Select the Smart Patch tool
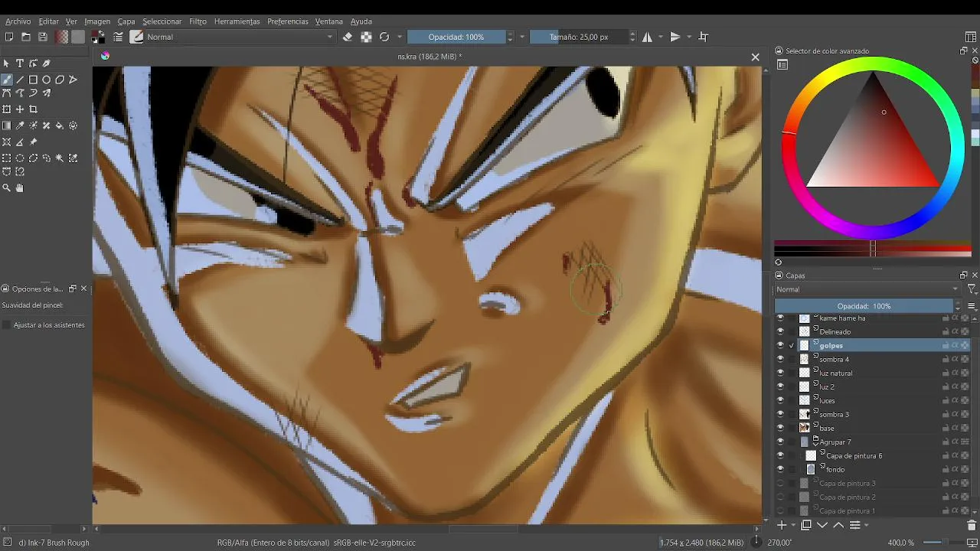980x551 pixels. pyautogui.click(x=47, y=126)
